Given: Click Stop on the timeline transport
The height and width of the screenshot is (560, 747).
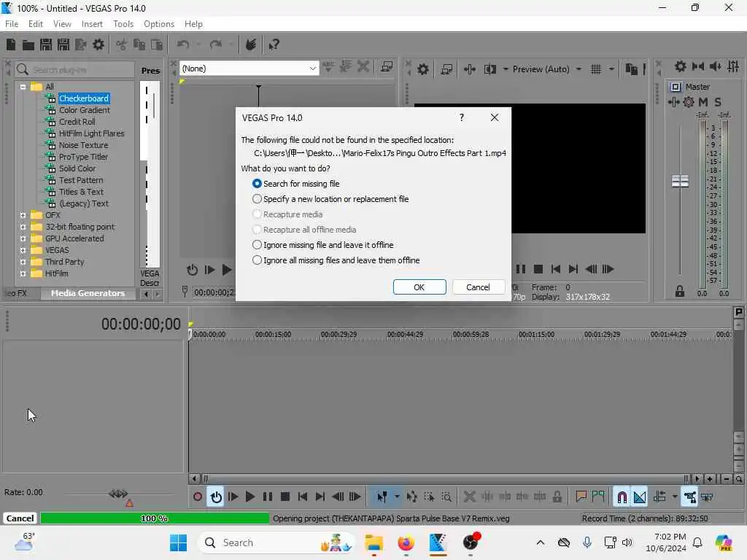Looking at the screenshot, I should pos(285,497).
